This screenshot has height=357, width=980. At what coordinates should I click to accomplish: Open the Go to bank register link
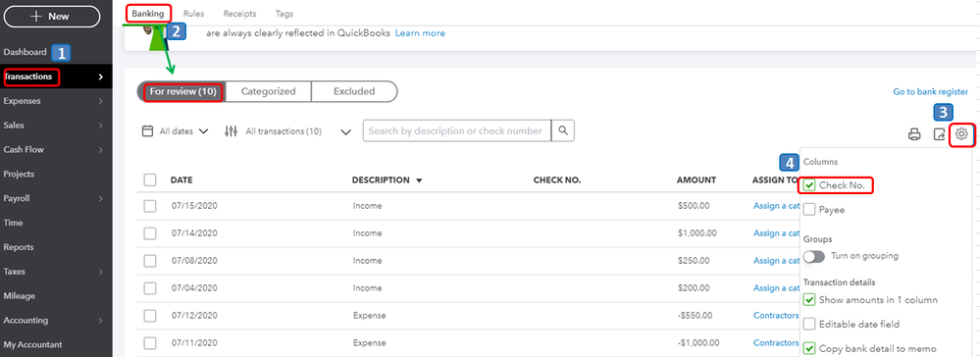(931, 92)
